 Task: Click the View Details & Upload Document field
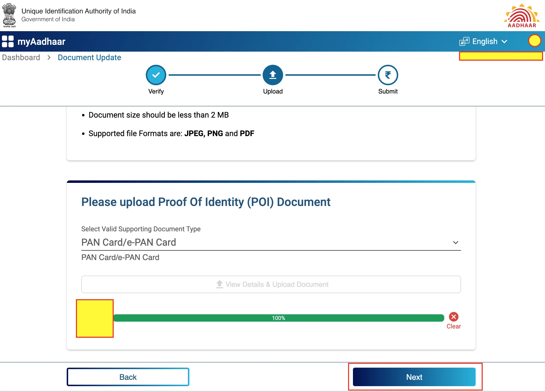pyautogui.click(x=271, y=284)
